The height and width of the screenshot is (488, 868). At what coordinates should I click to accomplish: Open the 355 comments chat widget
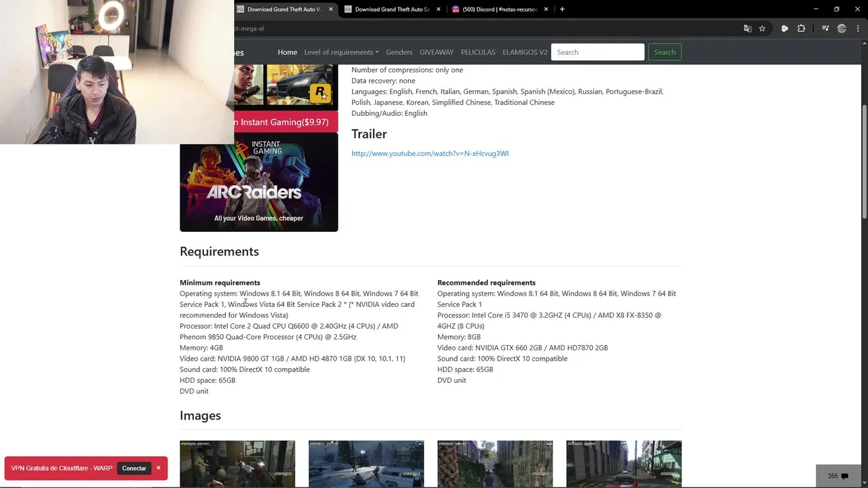point(838,476)
